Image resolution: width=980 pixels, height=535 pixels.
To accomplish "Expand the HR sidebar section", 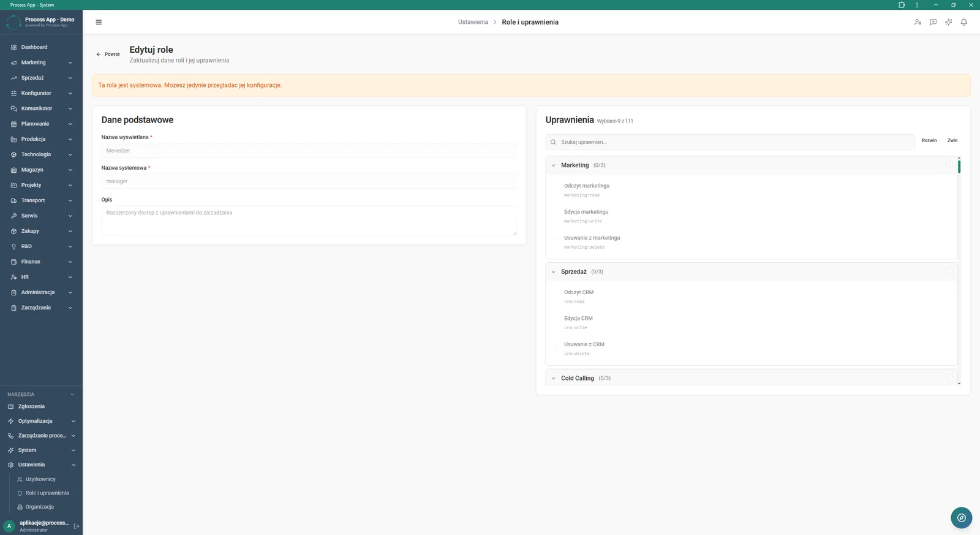I will click(x=70, y=277).
